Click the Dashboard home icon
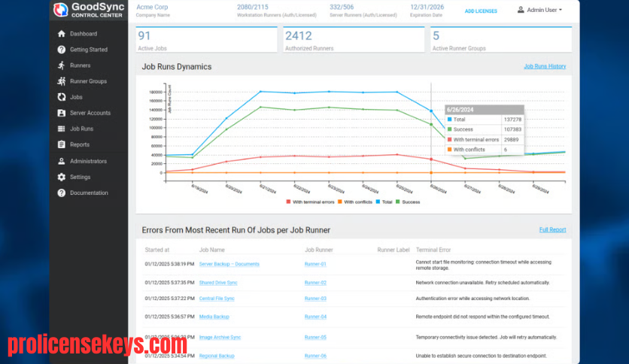The width and height of the screenshot is (629, 364). (x=62, y=34)
